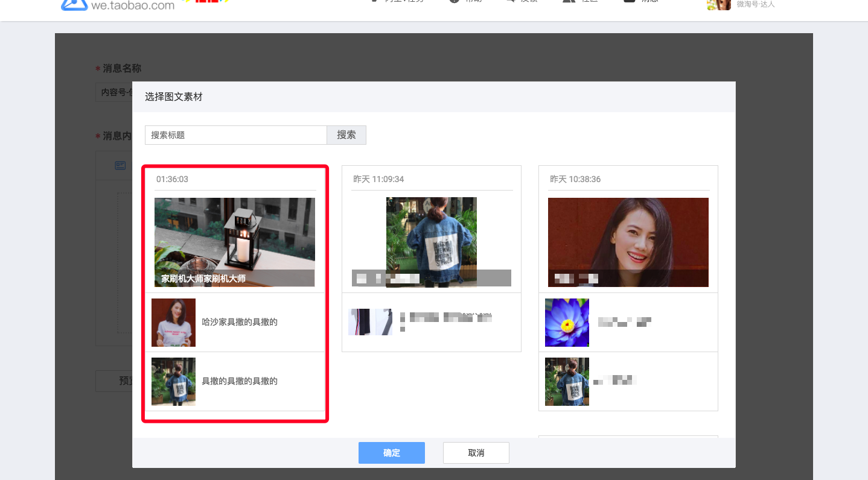
Task: Open the user avatar at top right
Action: (719, 5)
